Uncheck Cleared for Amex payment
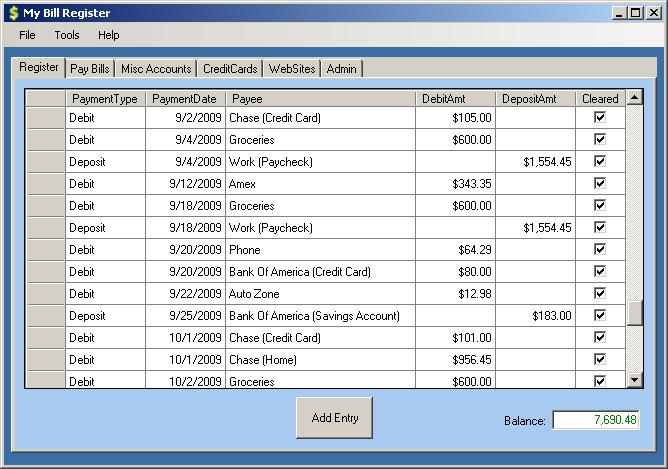Screen dimensions: 668x469 click(600, 184)
